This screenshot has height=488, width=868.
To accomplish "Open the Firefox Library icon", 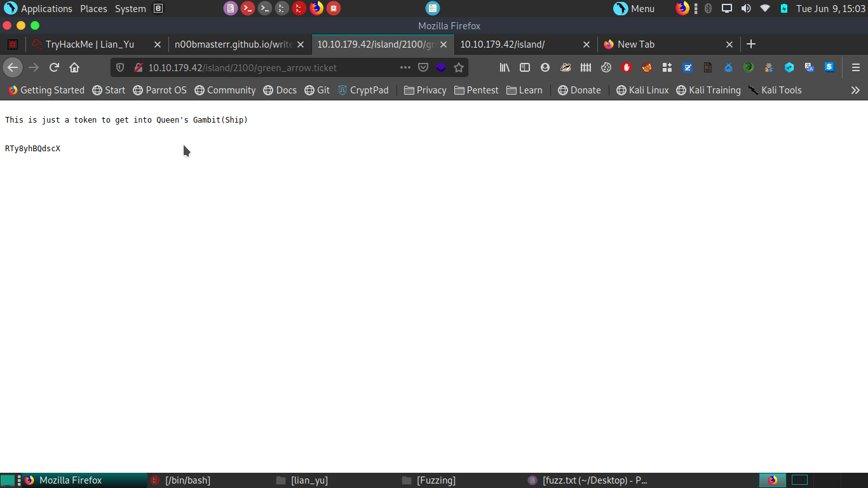I will 505,67.
